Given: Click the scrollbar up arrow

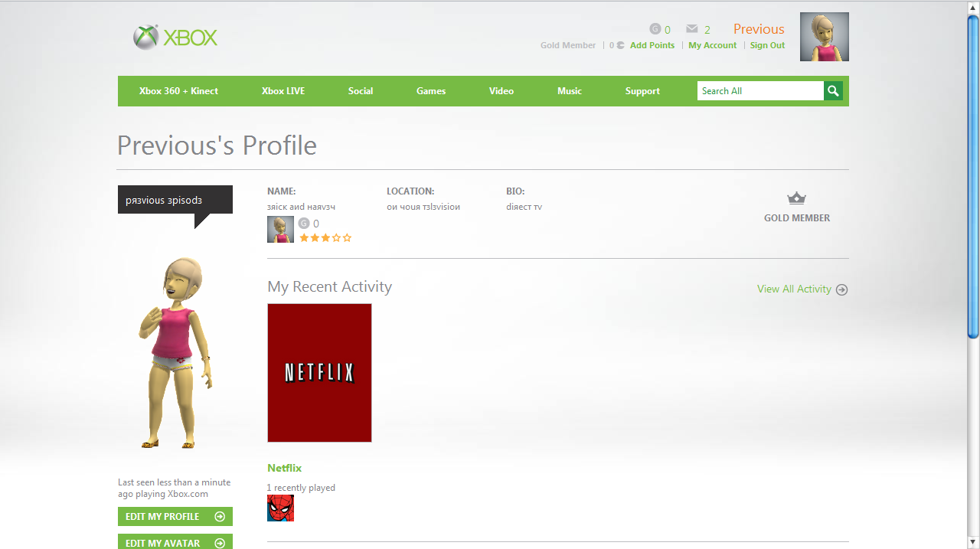Looking at the screenshot, I should 973,7.
